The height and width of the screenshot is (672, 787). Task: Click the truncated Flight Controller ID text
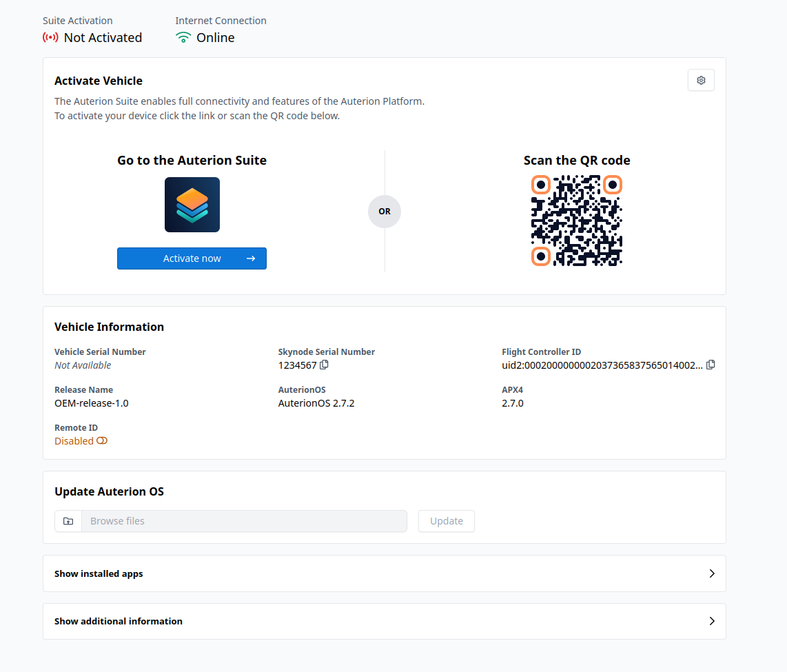pos(602,365)
